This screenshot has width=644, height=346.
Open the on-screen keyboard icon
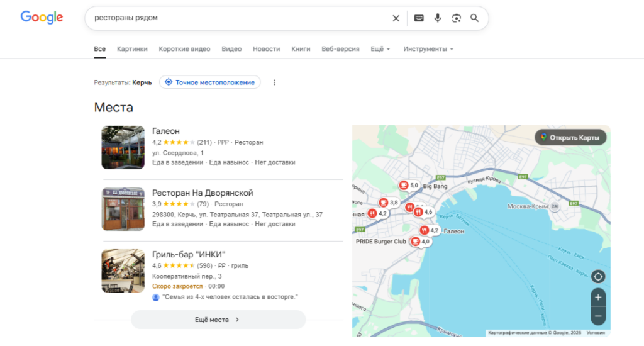point(418,18)
